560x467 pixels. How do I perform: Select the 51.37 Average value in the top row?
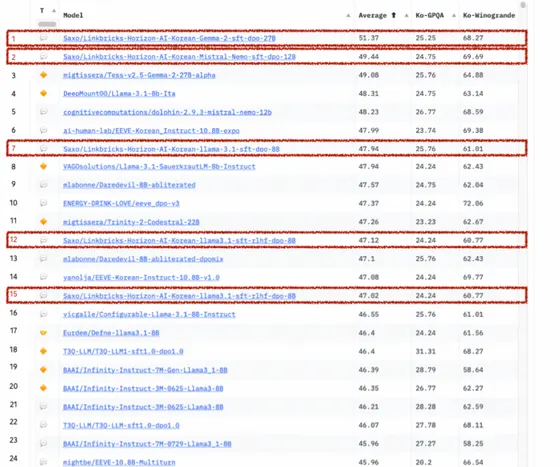tap(369, 38)
